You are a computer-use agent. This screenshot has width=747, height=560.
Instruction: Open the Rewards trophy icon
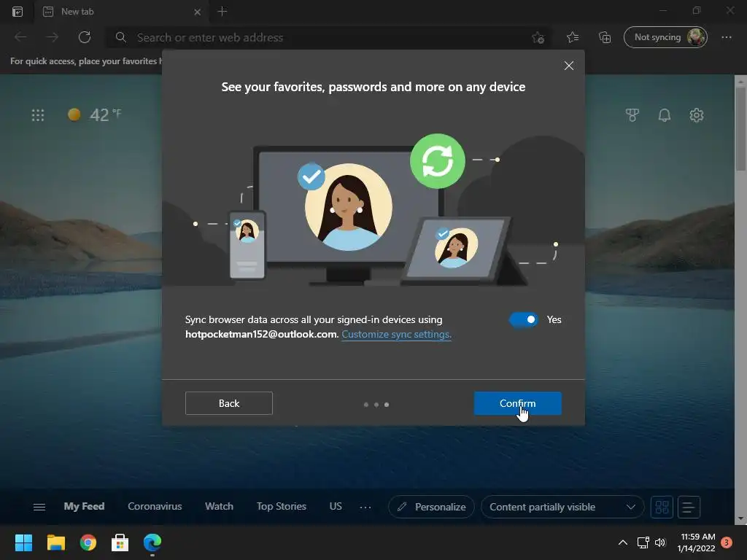click(x=632, y=114)
